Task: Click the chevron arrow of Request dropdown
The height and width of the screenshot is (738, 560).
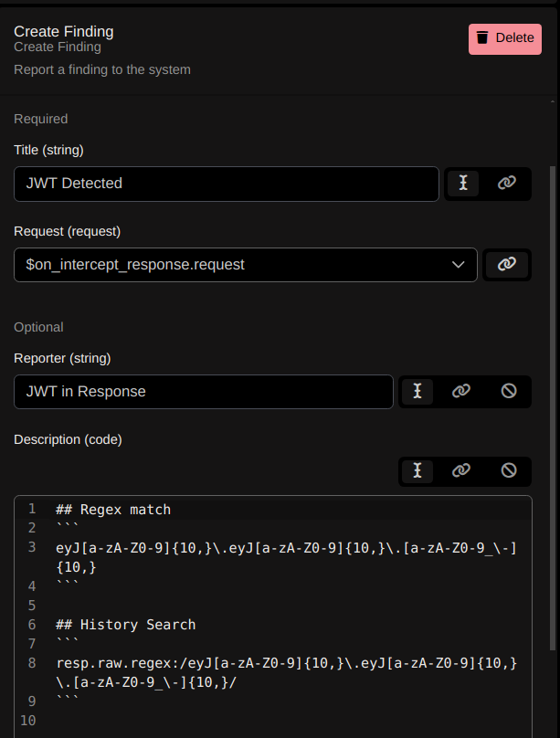Action: pos(458,265)
